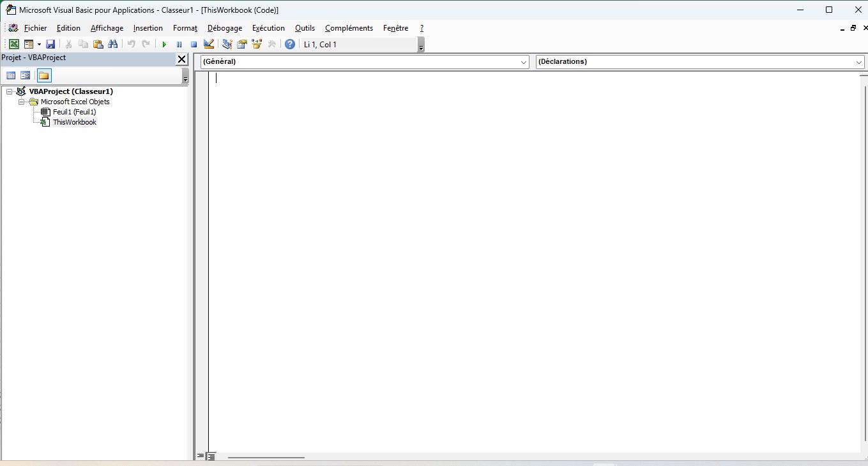Run the macro with the green play icon
Screen dimensions: 868x466
click(x=164, y=44)
